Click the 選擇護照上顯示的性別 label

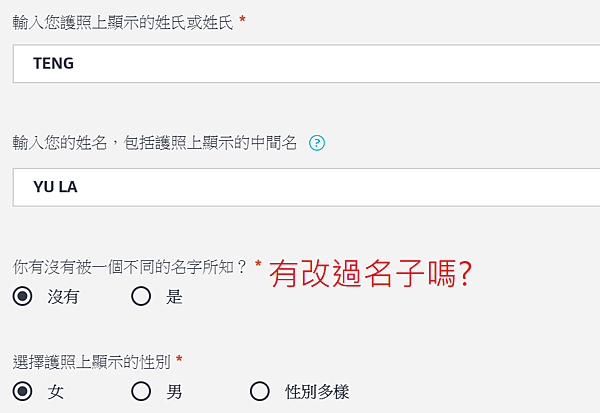pos(91,362)
